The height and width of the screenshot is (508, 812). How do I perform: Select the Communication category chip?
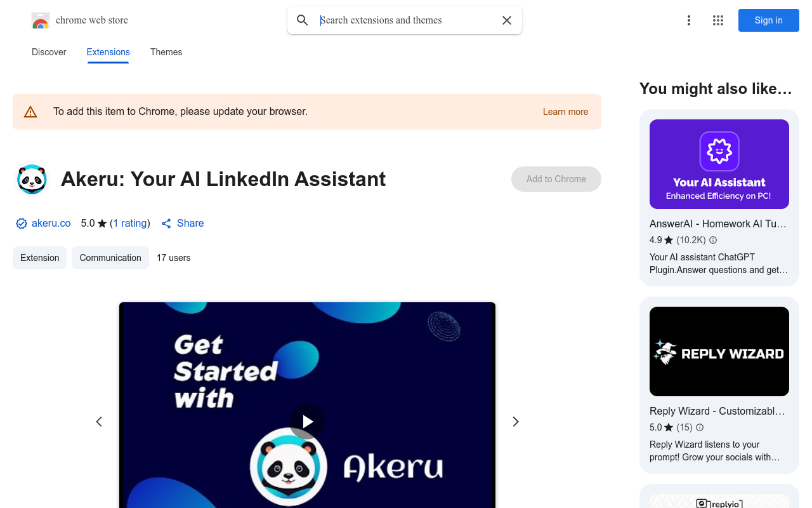tap(110, 258)
